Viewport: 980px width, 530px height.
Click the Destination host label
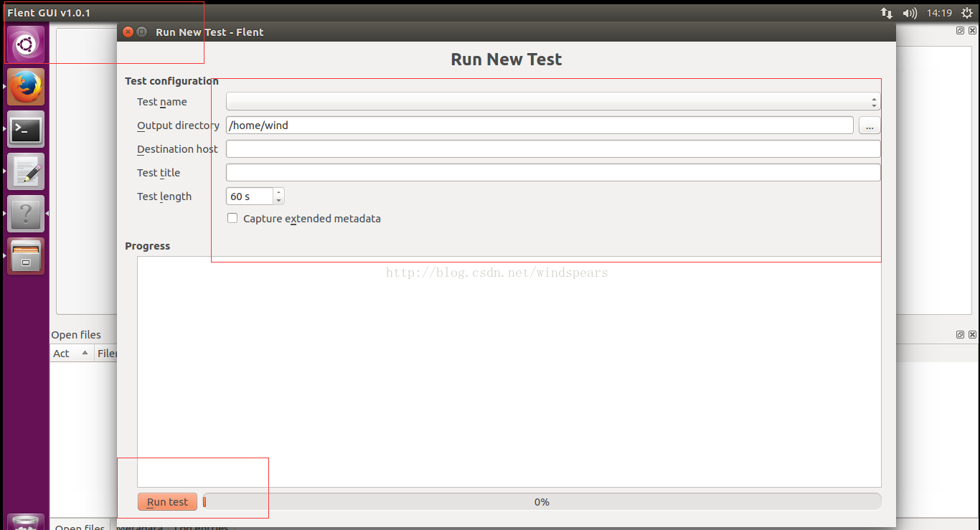(177, 149)
